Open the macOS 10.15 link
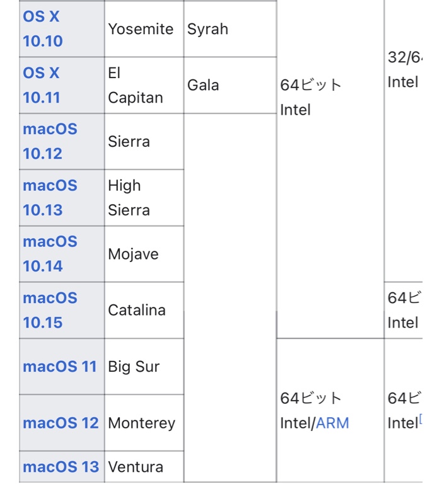 [50, 310]
